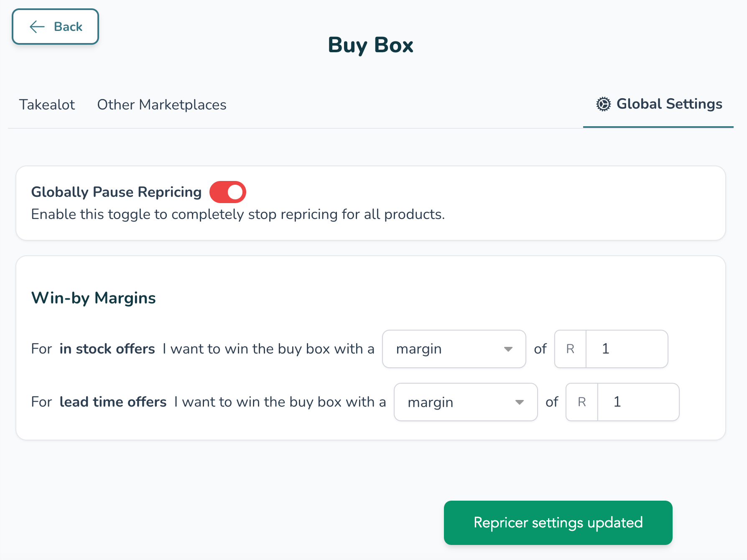Focus the in stock offers amount field

click(x=626, y=349)
